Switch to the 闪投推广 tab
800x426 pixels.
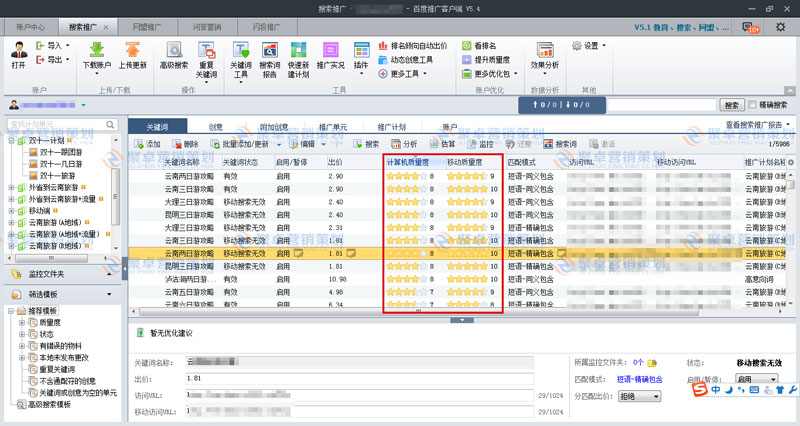click(266, 27)
